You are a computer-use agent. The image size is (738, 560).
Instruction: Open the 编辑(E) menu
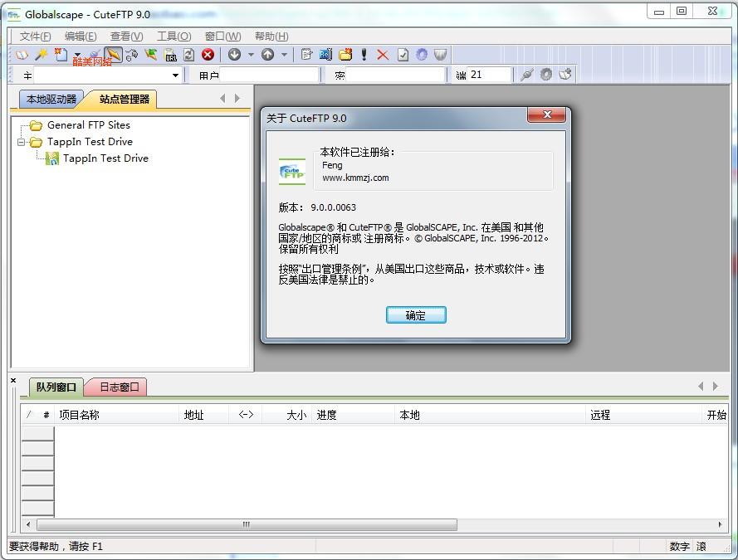coord(81,37)
